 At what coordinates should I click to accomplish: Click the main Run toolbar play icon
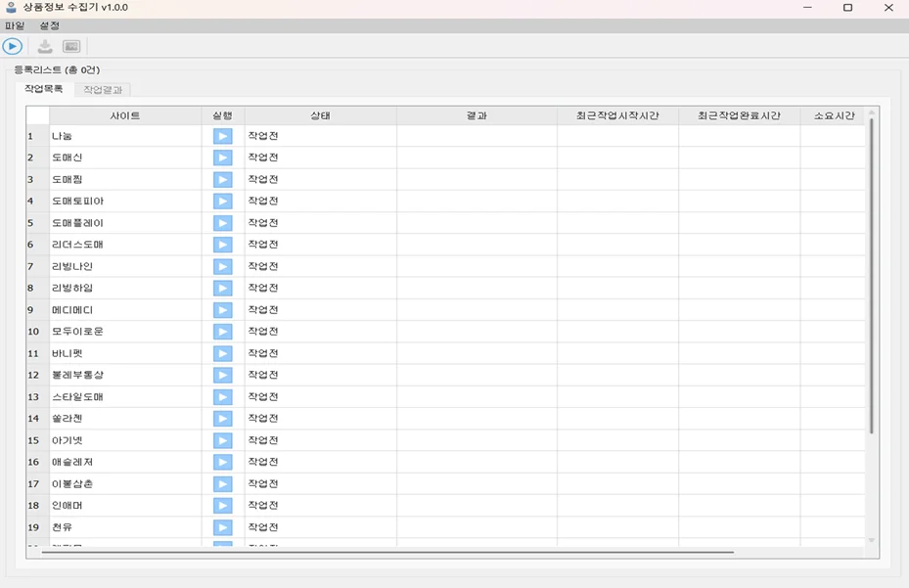(13, 45)
